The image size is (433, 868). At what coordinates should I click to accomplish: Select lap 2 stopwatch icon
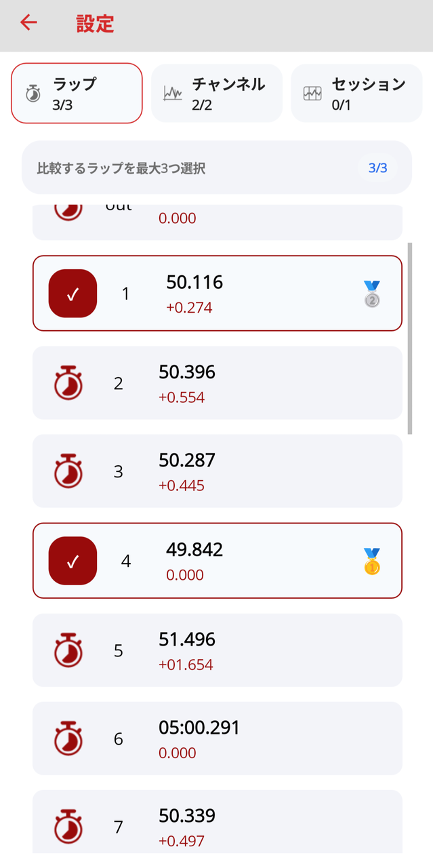(68, 383)
